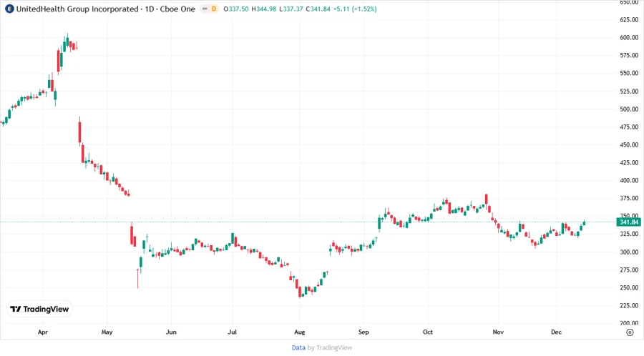Screen dimensions: 644x356
Task: Click the Sep label on time axis
Action: [364, 332]
